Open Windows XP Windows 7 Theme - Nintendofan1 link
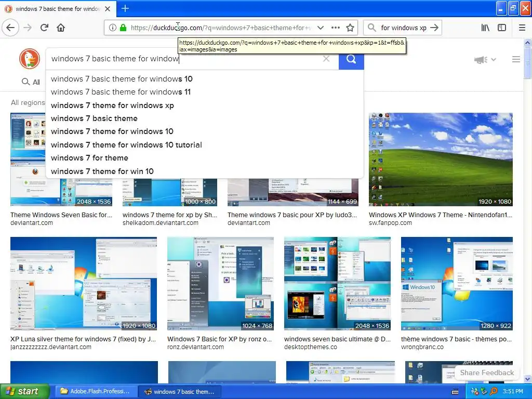Viewport: 532px width, 399px height. [441, 215]
